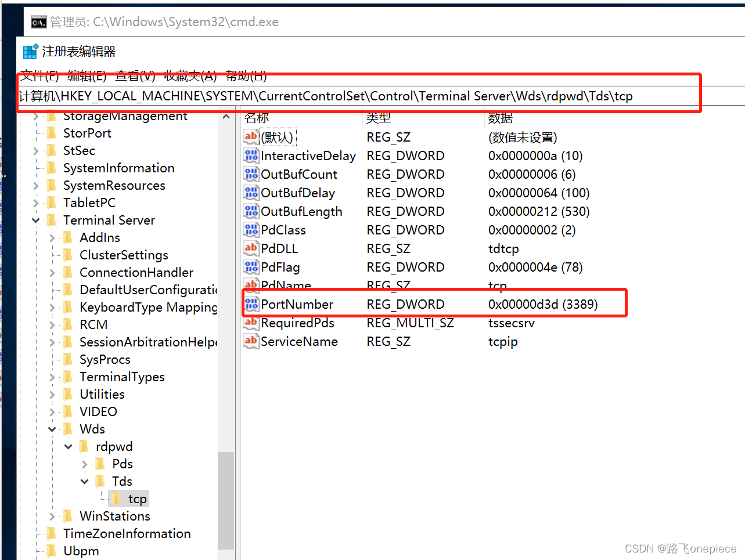Screen dimensions: 745x560
Task: Select the TimeZoneInformation tree item
Action: pos(127,533)
